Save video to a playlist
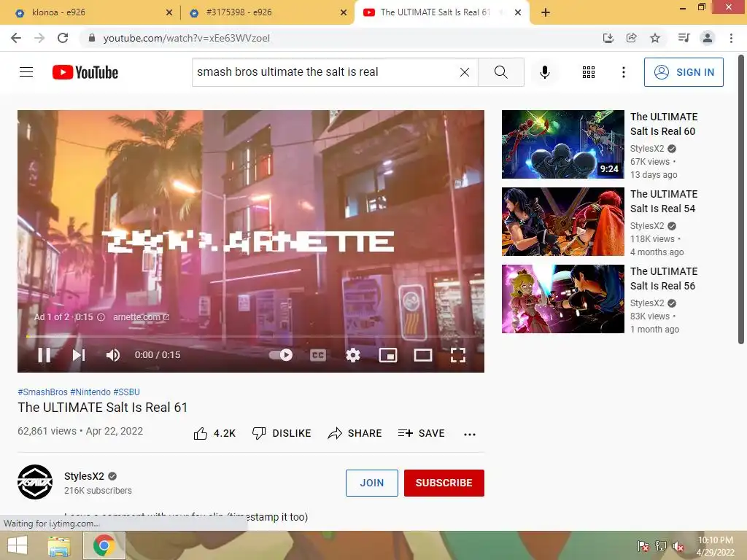The image size is (747, 560). tap(421, 433)
